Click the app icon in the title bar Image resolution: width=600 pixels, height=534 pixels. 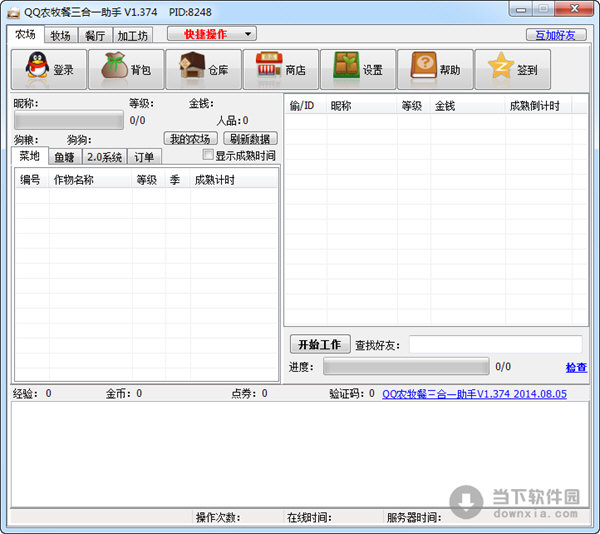coord(13,13)
